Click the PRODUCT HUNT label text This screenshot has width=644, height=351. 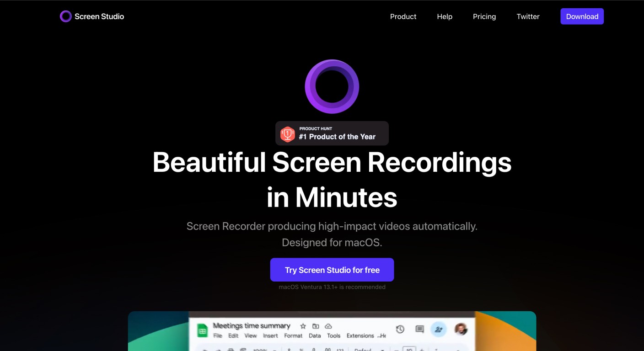click(x=316, y=129)
